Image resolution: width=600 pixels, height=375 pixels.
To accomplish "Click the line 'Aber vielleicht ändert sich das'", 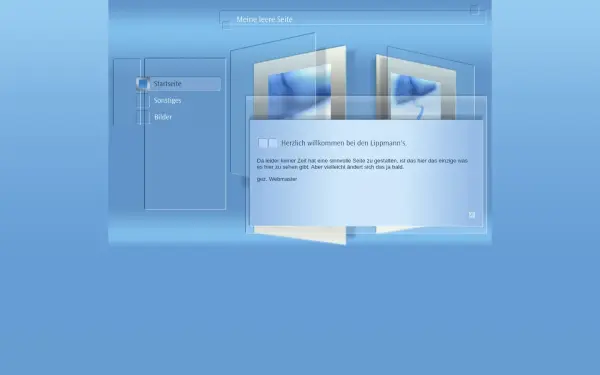I will pos(357,167).
